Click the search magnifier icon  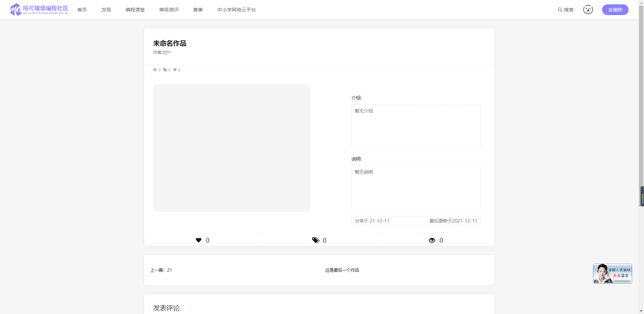click(560, 10)
